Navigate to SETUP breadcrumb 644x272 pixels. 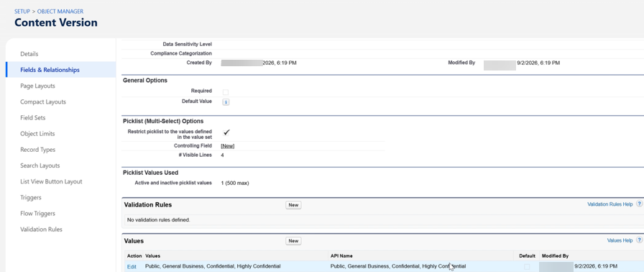(22, 12)
